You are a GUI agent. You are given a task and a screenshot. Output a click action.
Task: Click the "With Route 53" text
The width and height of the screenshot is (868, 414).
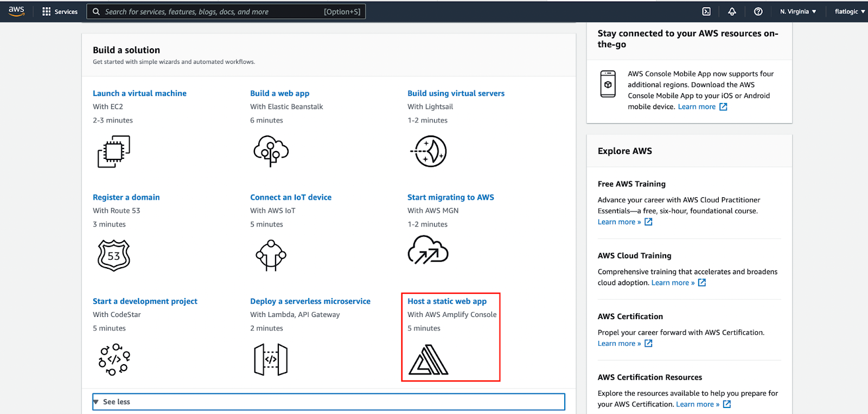116,210
